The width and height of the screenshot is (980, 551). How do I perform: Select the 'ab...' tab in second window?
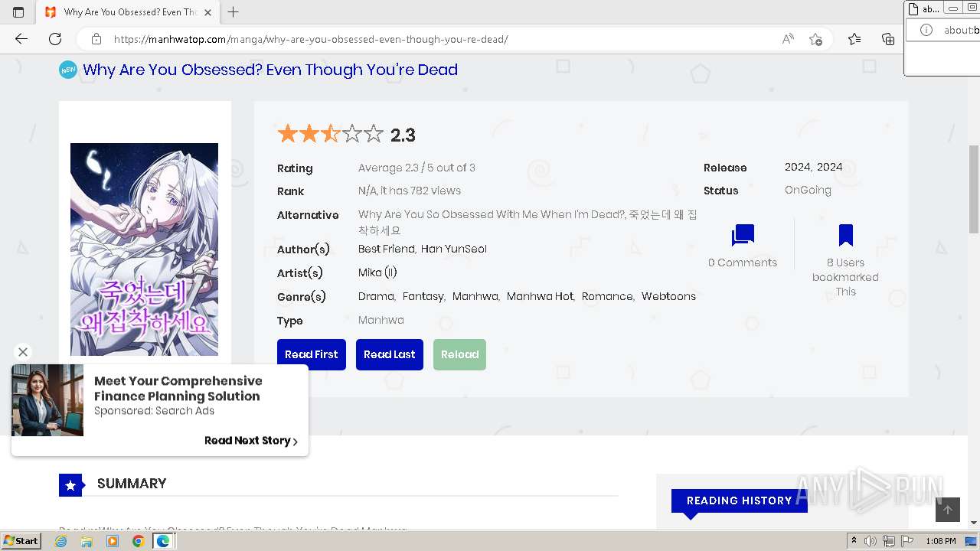[924, 9]
